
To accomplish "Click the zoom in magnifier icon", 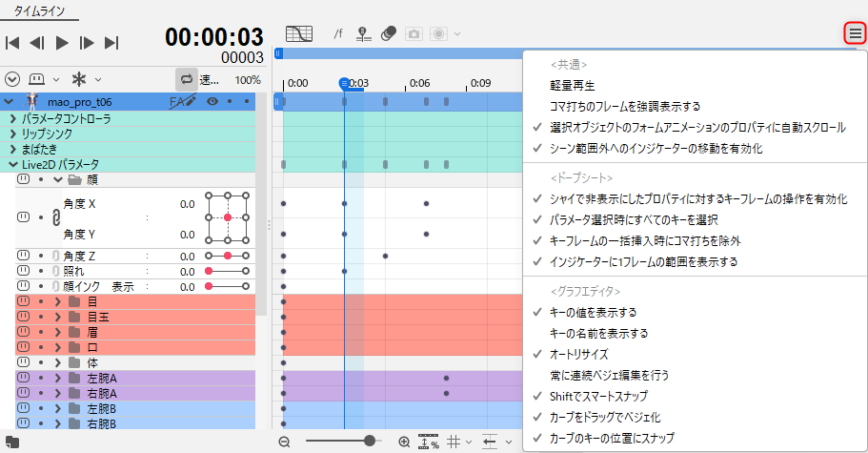I will click(404, 442).
